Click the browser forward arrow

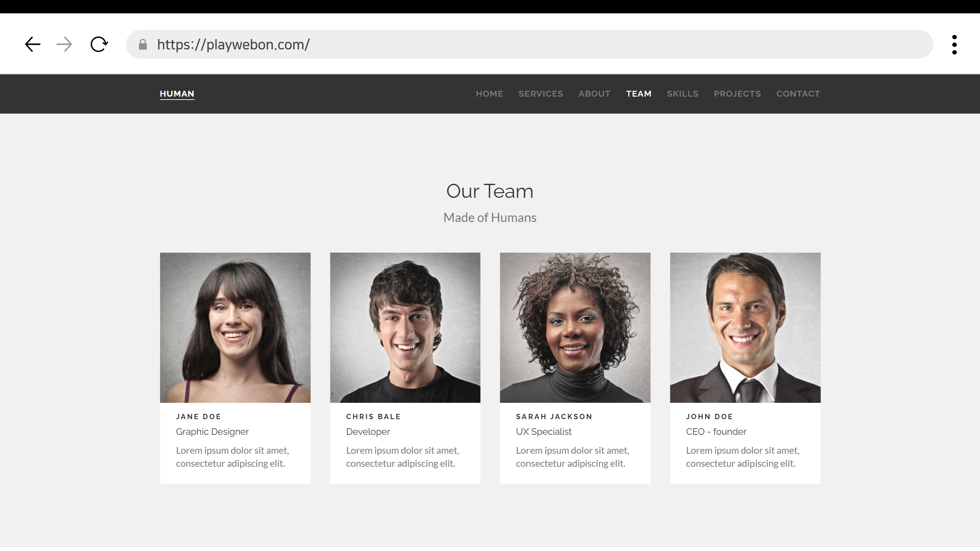pos(64,44)
